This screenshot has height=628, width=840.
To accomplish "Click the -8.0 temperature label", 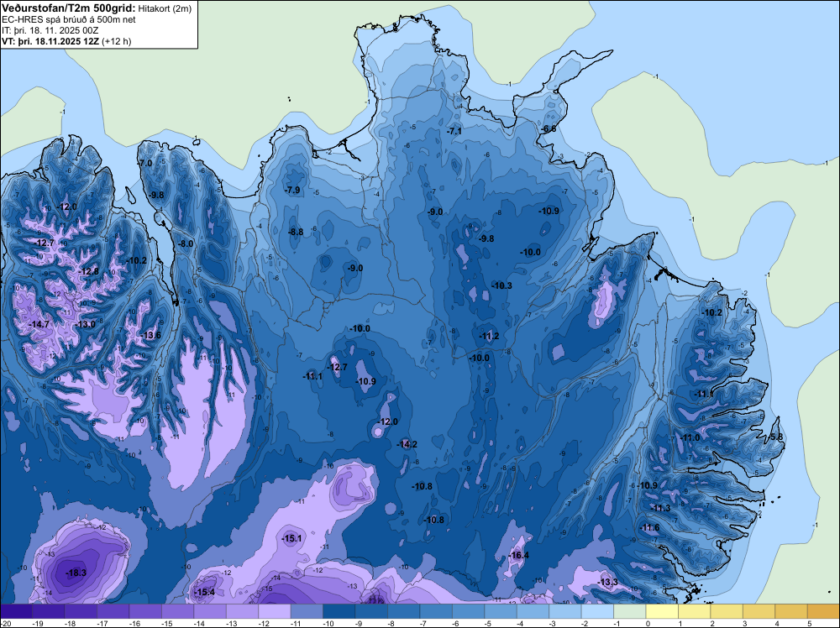I will (186, 243).
